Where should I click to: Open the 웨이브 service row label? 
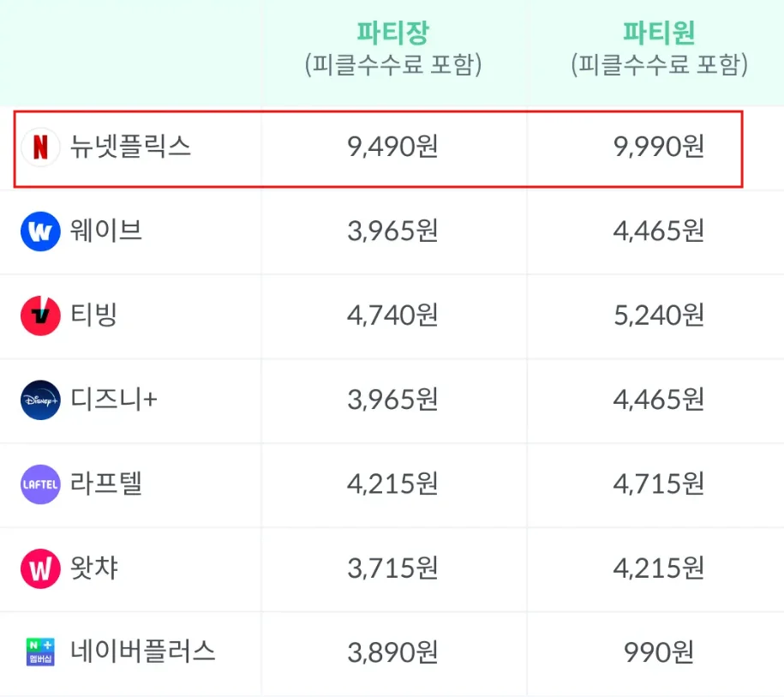[107, 231]
